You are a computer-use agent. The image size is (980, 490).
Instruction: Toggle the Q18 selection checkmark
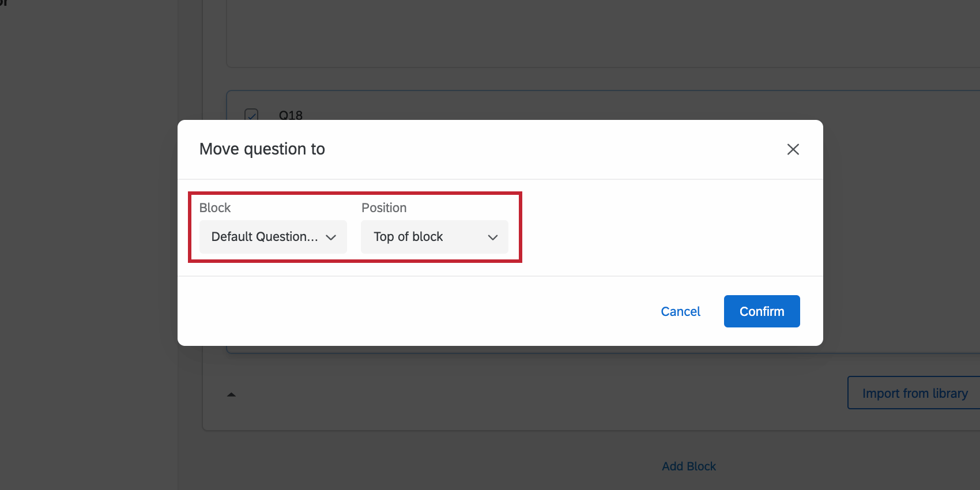click(250, 115)
